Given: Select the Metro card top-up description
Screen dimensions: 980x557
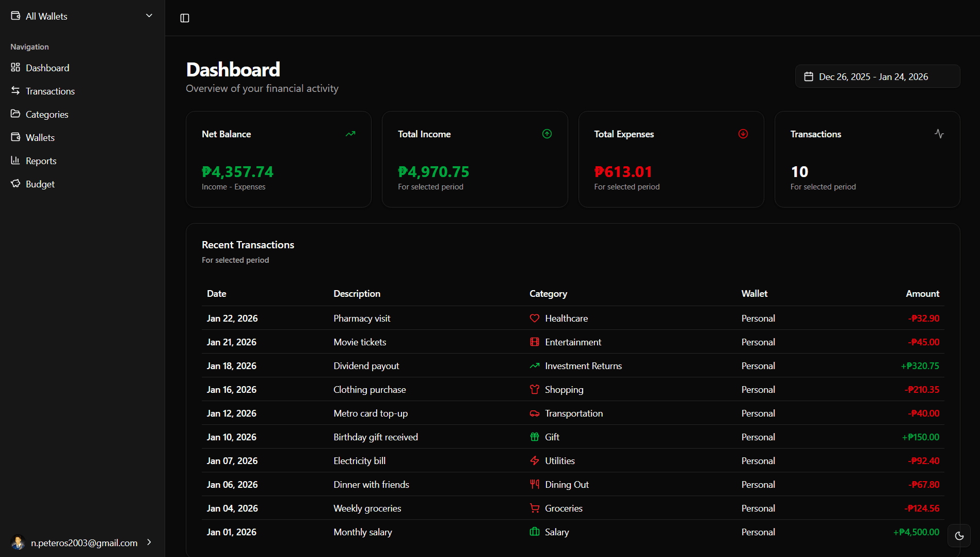Looking at the screenshot, I should tap(371, 413).
